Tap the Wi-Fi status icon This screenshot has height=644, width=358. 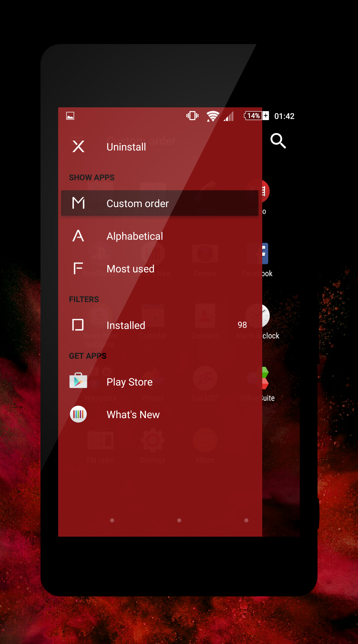pyautogui.click(x=213, y=116)
